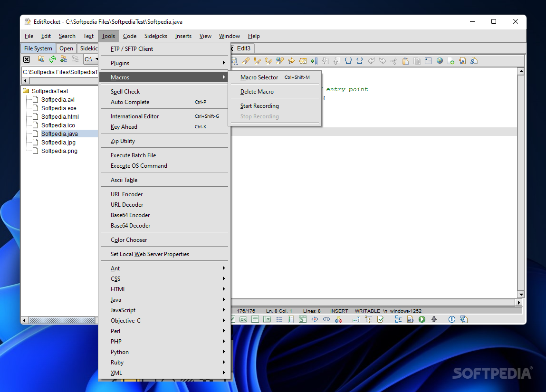
Task: Click the parent folder up icon in File System
Action: (41, 59)
